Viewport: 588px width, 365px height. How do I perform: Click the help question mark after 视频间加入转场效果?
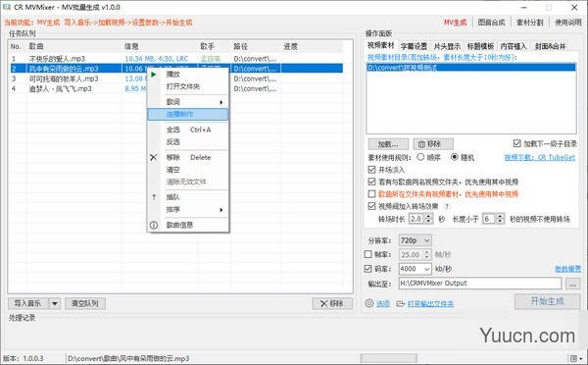[x=447, y=206]
